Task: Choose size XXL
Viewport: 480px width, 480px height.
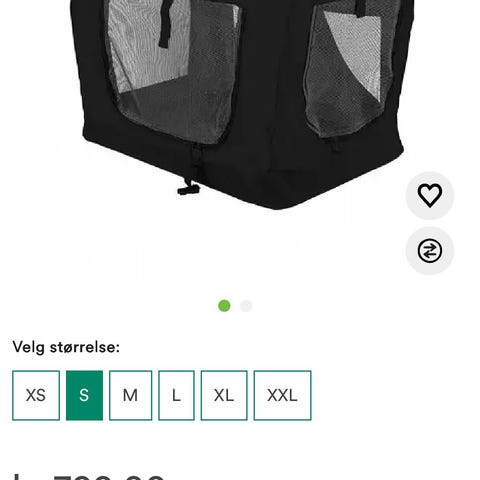Action: pos(282,395)
